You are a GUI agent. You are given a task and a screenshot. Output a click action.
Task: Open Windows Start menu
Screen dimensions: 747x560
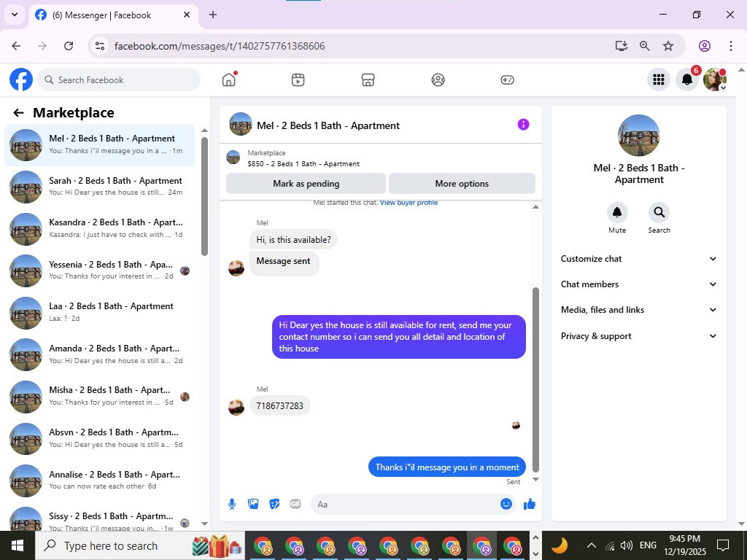(x=18, y=545)
